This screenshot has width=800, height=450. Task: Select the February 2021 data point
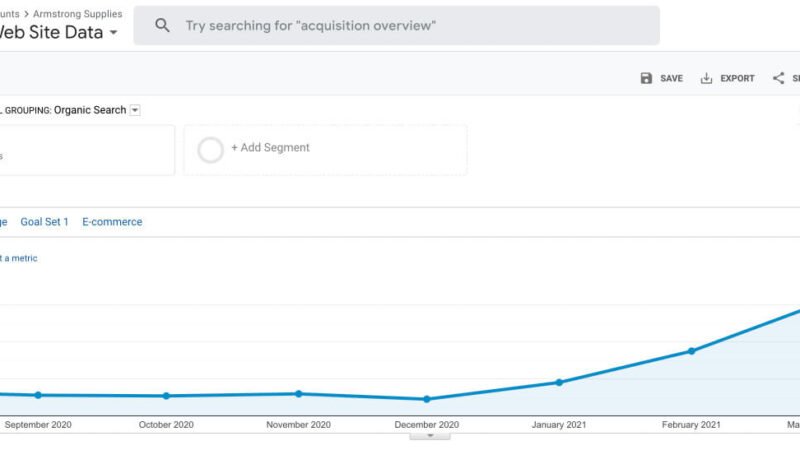tap(691, 351)
